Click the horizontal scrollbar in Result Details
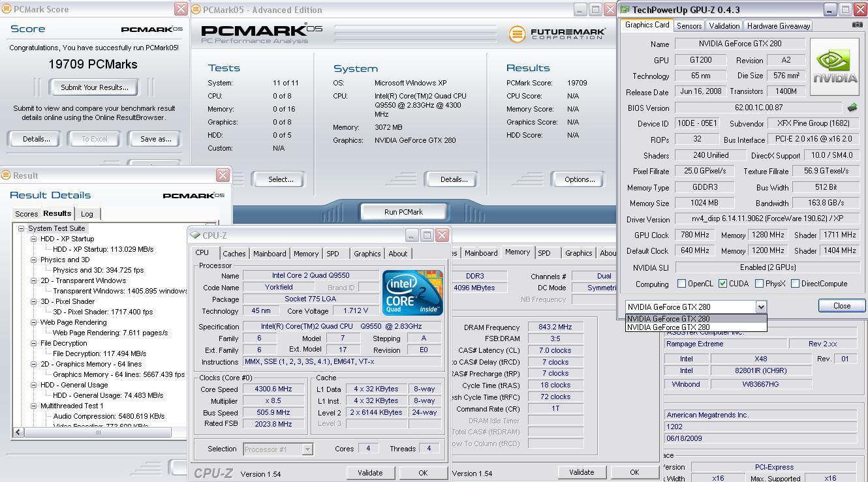Image resolution: width=868 pixels, height=482 pixels. click(98, 432)
